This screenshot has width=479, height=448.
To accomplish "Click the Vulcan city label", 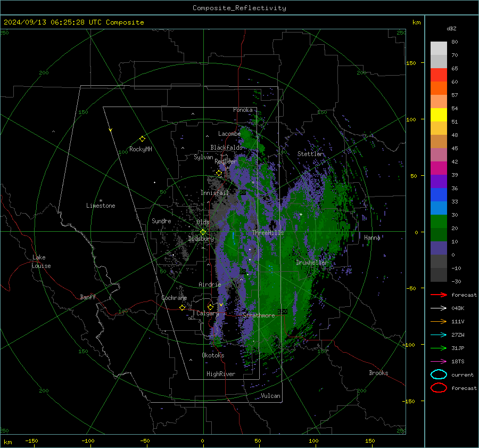I will pos(270,396).
